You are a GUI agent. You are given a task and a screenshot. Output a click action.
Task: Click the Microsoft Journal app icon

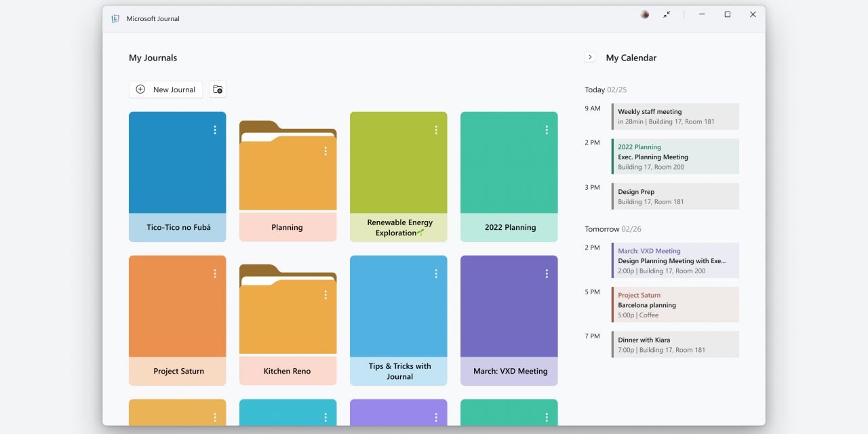pos(115,19)
